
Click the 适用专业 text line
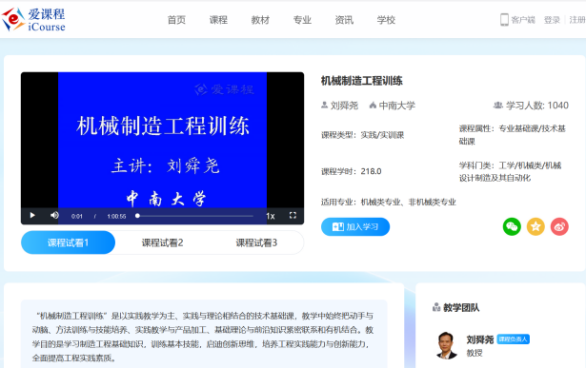click(388, 202)
